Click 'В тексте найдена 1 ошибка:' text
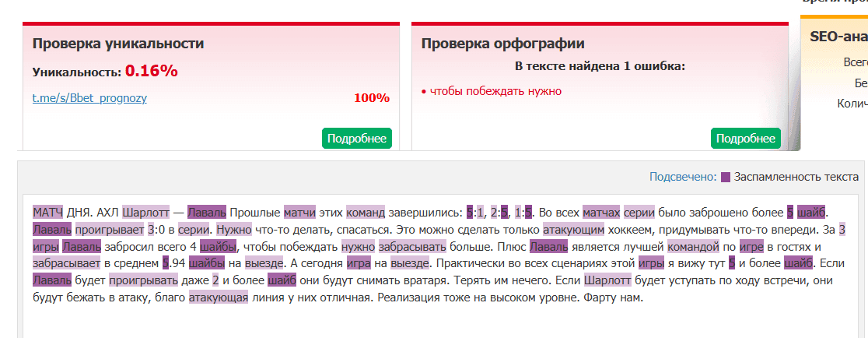The width and height of the screenshot is (868, 338). pyautogui.click(x=600, y=66)
